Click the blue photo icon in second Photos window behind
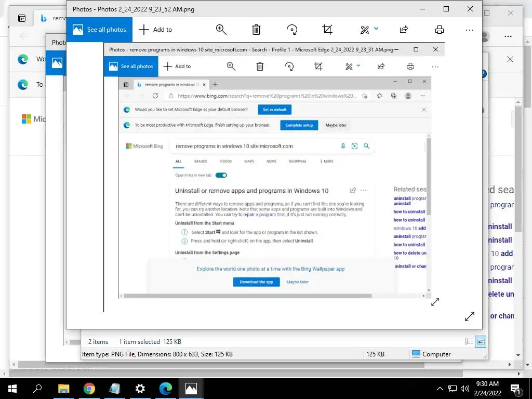The image size is (532, 399). tap(57, 63)
